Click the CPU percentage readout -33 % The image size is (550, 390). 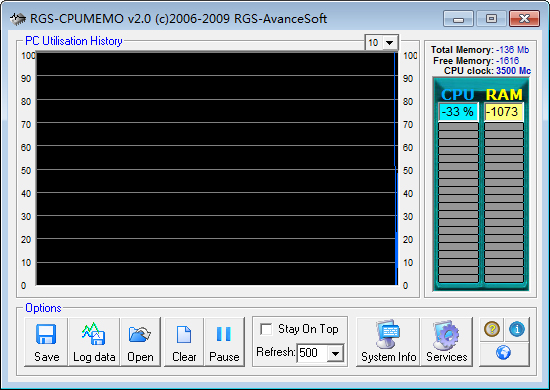(x=458, y=112)
